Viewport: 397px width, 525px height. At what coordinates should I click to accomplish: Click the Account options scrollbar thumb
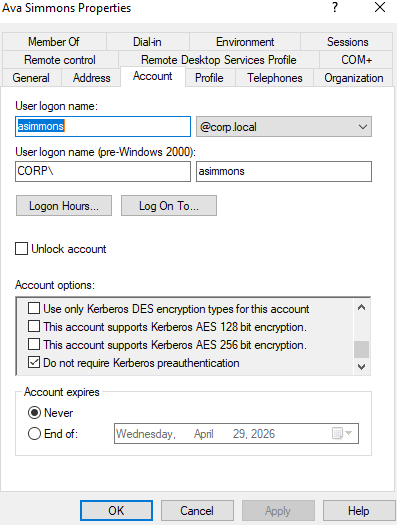point(362,350)
